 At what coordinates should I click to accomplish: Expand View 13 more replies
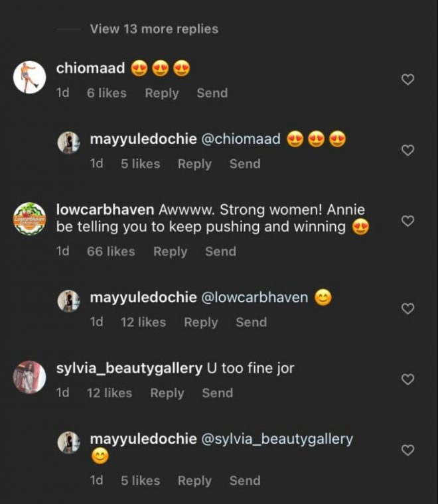(153, 29)
